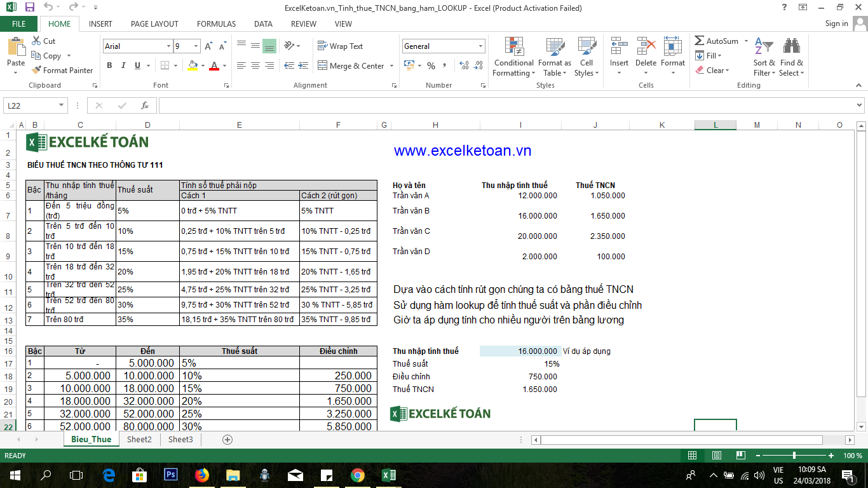Open Clear dropdown in Editing group
This screenshot has height=488, width=868.
click(712, 71)
